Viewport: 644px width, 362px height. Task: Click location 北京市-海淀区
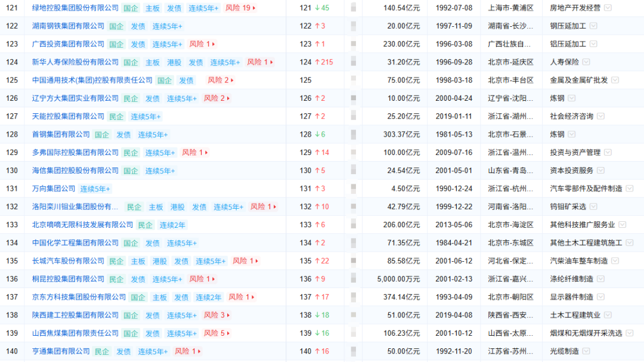point(510,225)
